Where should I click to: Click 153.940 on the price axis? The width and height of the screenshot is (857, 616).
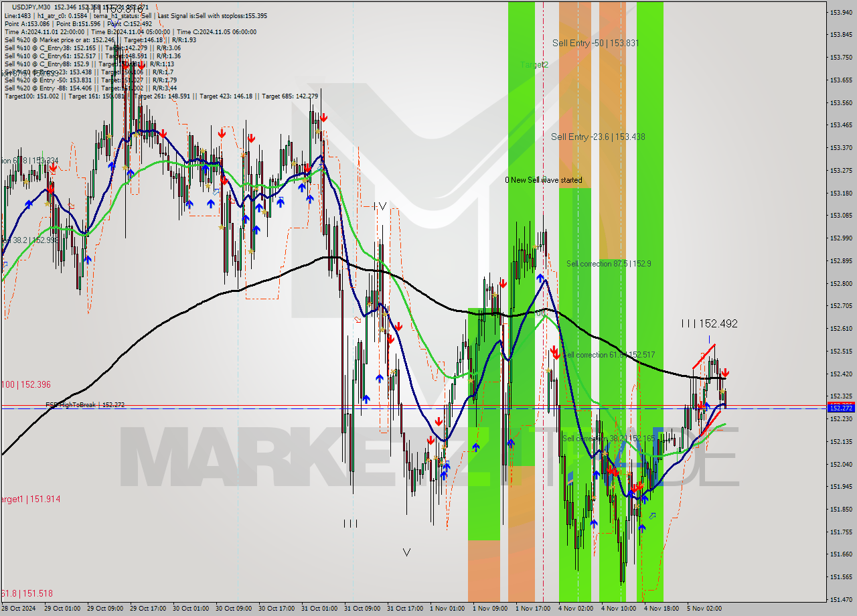click(841, 12)
